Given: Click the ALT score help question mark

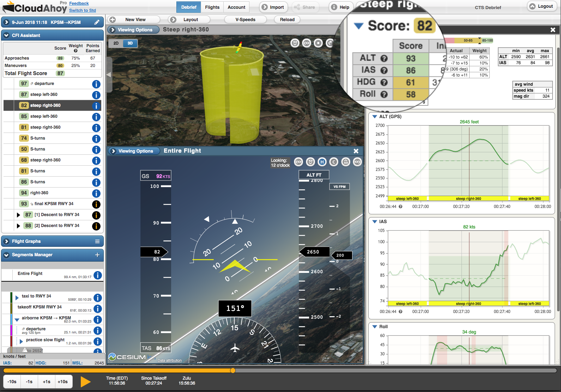Looking at the screenshot, I should click(x=384, y=59).
